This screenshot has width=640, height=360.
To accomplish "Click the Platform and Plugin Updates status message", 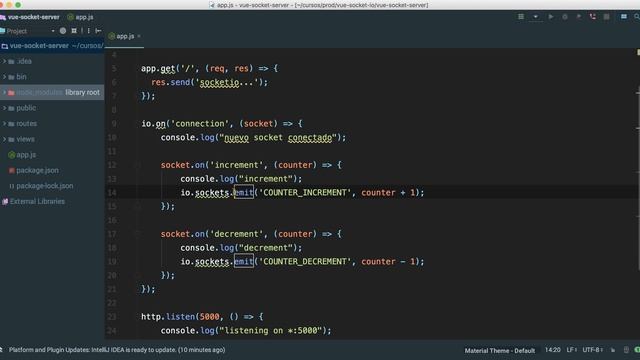I will (x=117, y=350).
